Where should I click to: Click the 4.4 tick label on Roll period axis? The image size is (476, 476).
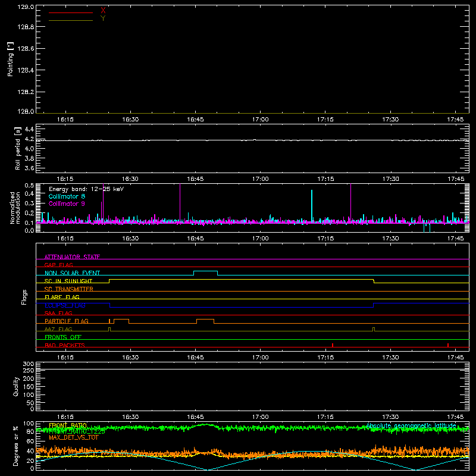click(x=29, y=129)
